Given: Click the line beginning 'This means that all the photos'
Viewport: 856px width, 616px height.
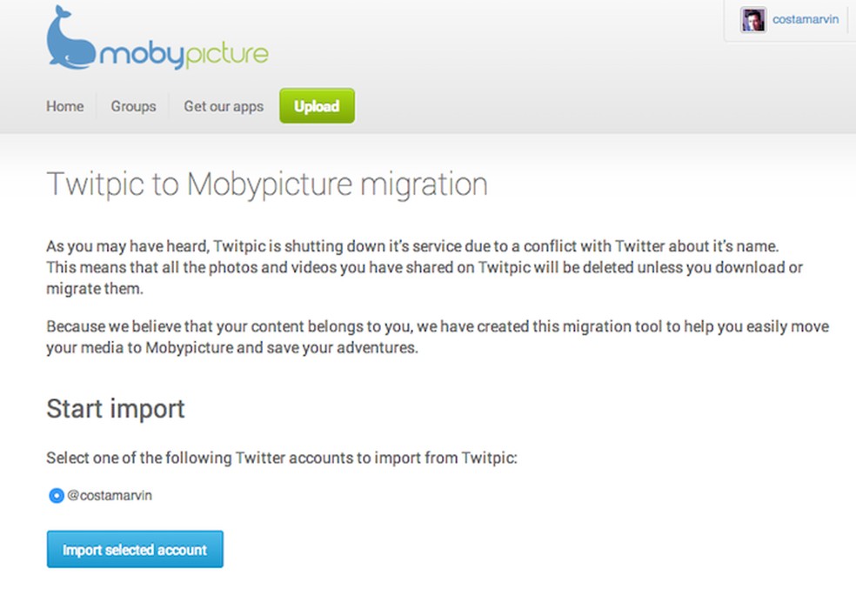Looking at the screenshot, I should pos(425,267).
